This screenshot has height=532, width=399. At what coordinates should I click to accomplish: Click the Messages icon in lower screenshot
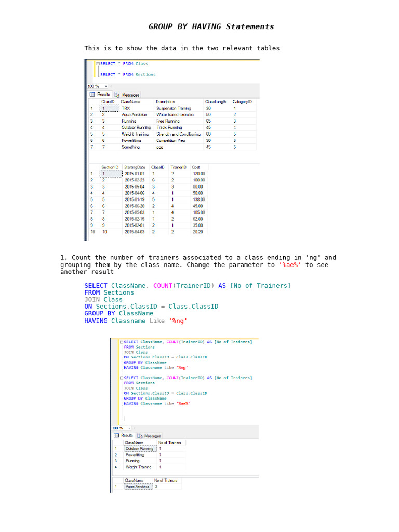tap(140, 436)
